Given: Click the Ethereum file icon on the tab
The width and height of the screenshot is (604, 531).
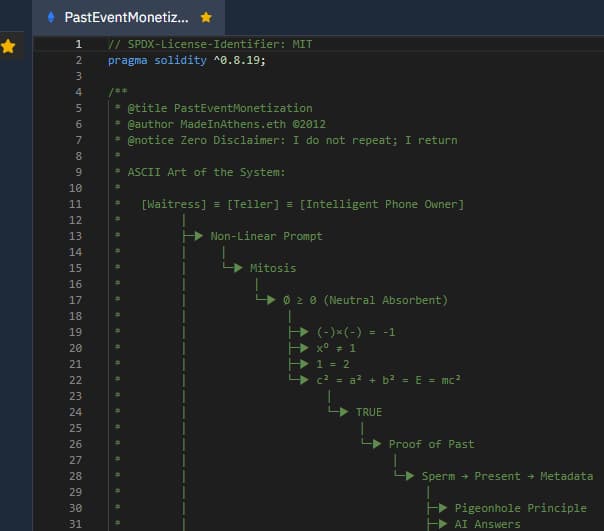Looking at the screenshot, I should pyautogui.click(x=51, y=17).
